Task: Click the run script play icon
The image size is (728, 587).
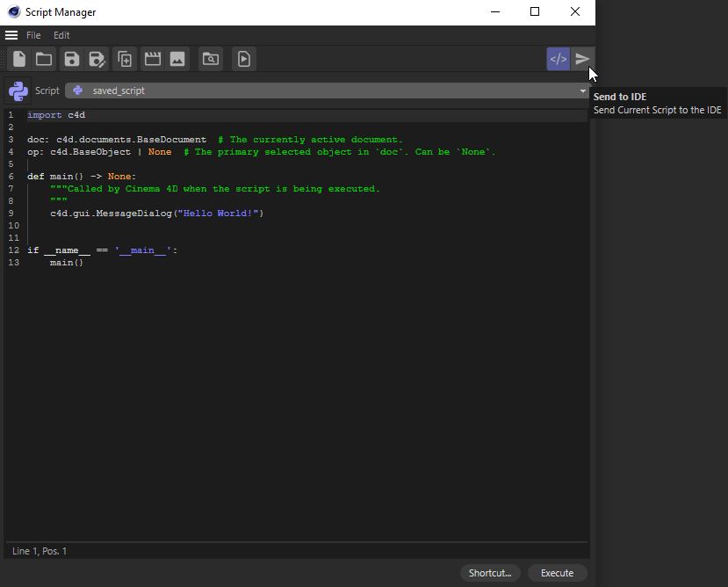Action: [244, 59]
